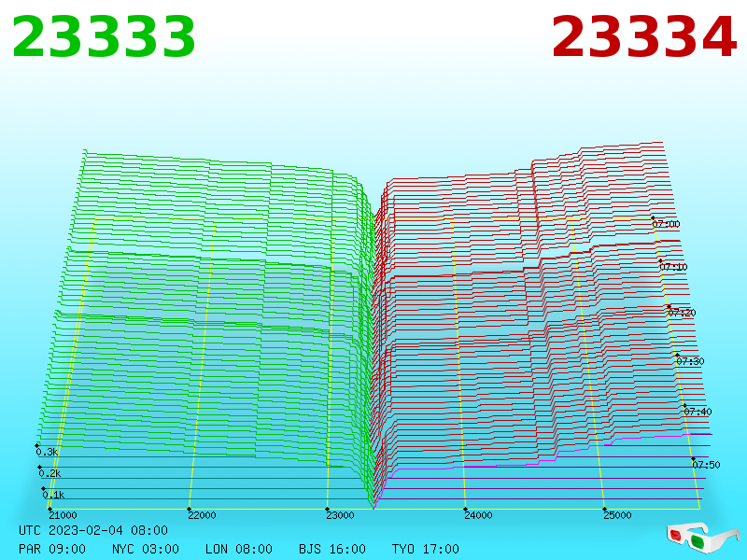Screen dimensions: 747x560
Task: Click the LON 08:00 clock
Action: tap(239, 549)
